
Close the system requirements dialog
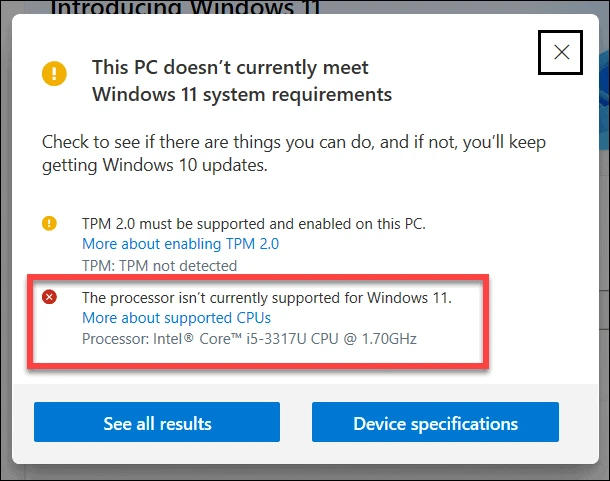[560, 52]
